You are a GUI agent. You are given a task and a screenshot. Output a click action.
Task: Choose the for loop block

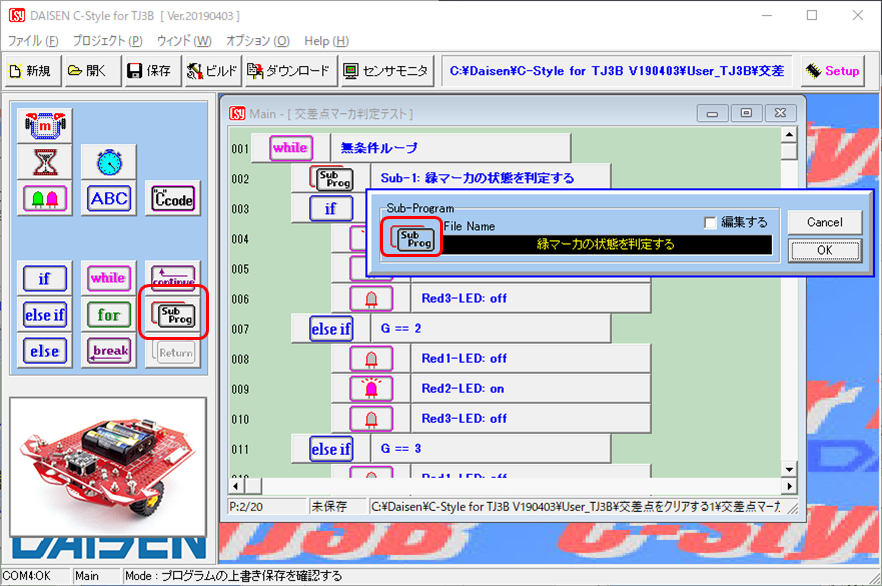(x=109, y=315)
